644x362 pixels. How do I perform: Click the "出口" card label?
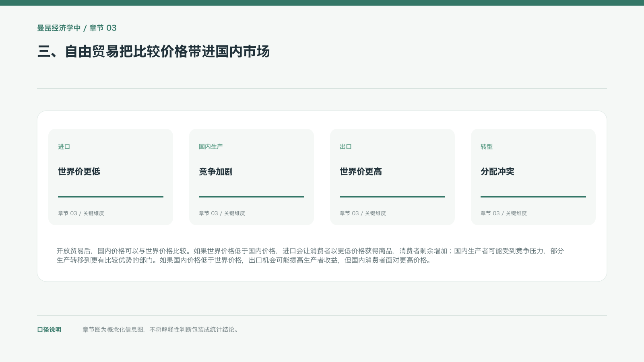tap(346, 147)
